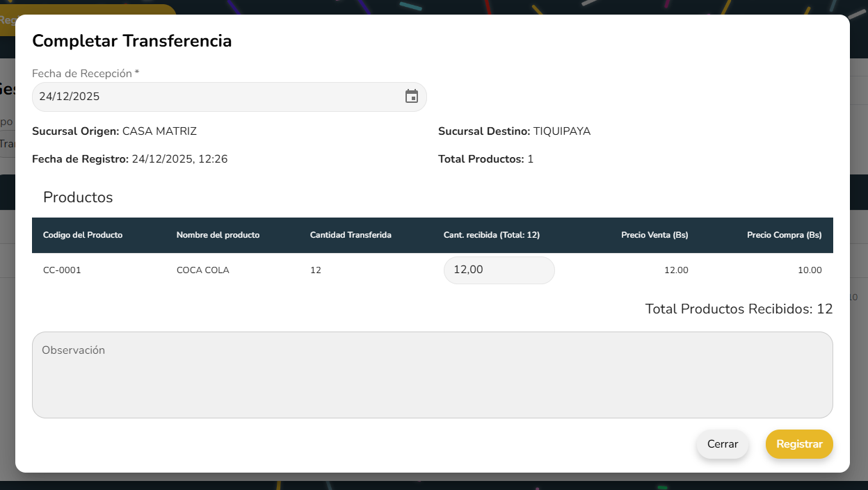868x490 pixels.
Task: Focus the Cant. recibida quantity input
Action: [x=499, y=270]
